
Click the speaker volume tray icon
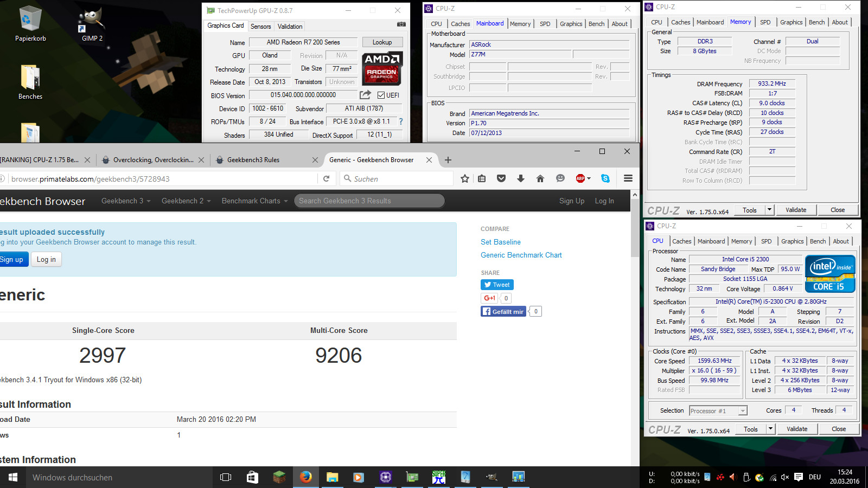click(x=785, y=477)
